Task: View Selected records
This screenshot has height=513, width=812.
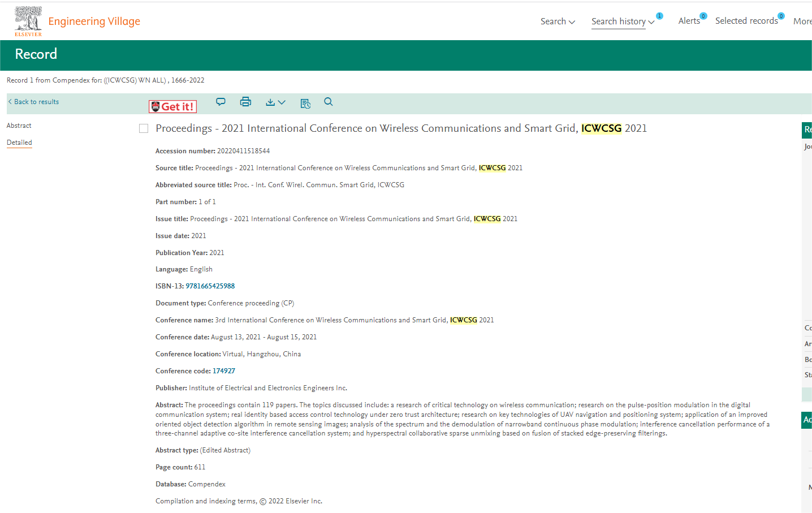Action: pos(746,21)
